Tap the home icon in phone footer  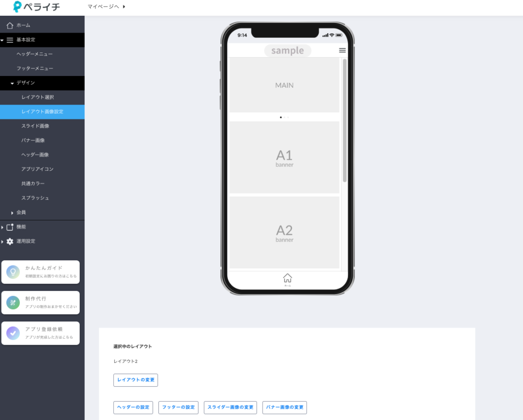pos(288,278)
